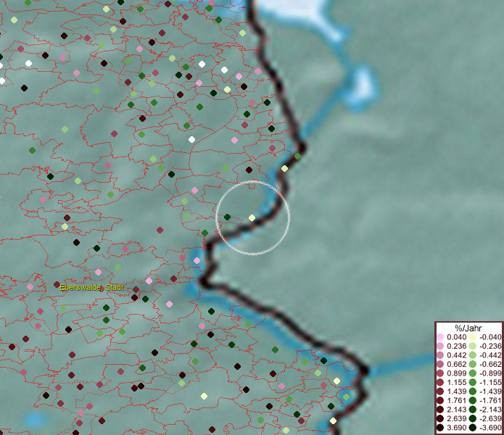Select the -1.439 green legend swatch
Viewport: 504px width, 435px height.
click(473, 391)
